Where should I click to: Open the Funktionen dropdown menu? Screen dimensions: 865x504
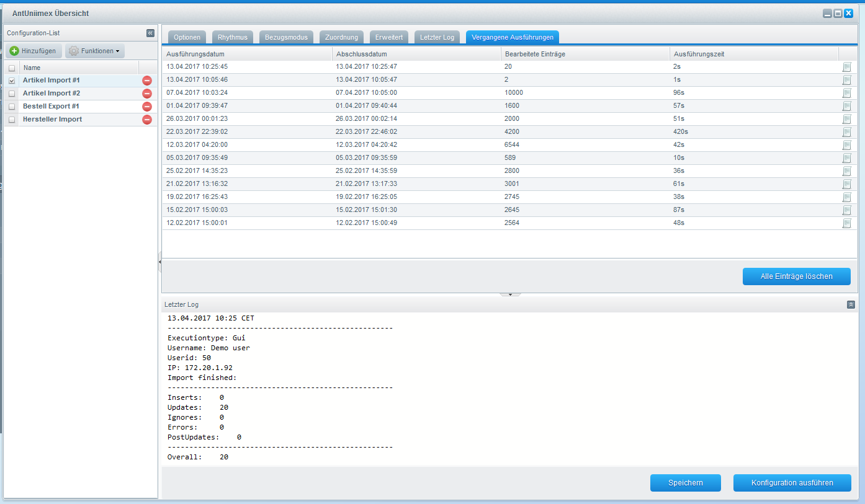pos(95,51)
